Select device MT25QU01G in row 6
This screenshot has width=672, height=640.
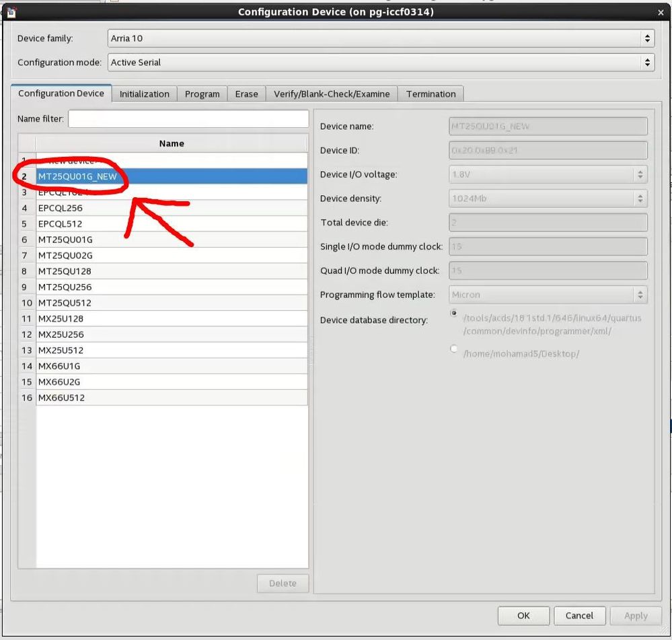click(x=172, y=240)
